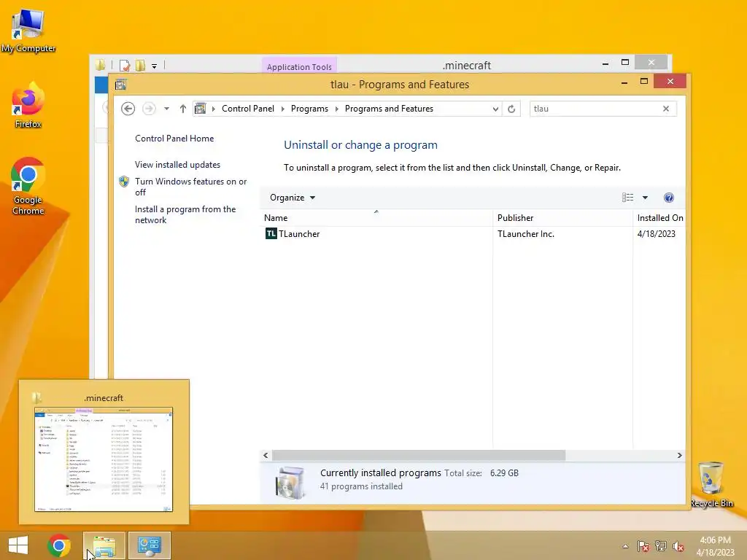Image resolution: width=747 pixels, height=560 pixels.
Task: Select My Computer desktop icon
Action: point(28,31)
